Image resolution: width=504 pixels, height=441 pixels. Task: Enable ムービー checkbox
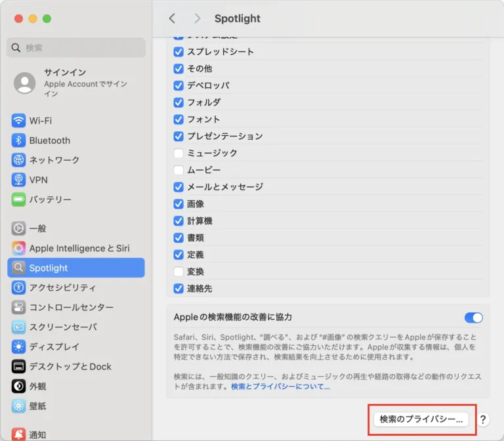[178, 170]
